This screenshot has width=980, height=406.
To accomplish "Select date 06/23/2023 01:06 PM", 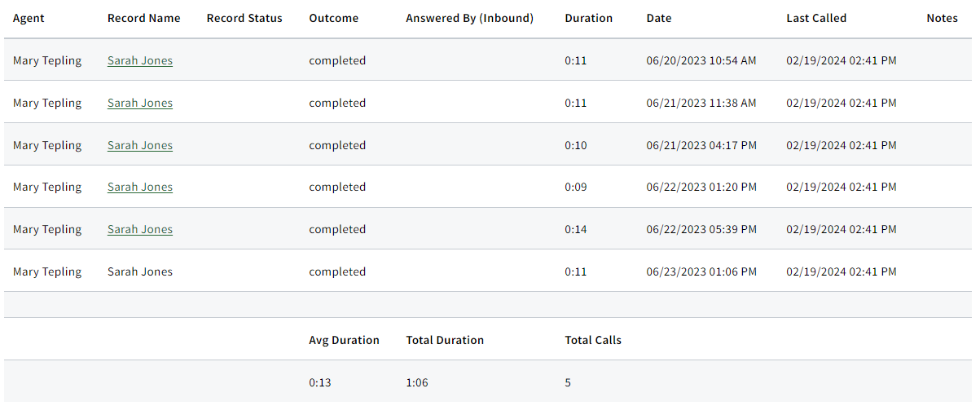I will (701, 271).
